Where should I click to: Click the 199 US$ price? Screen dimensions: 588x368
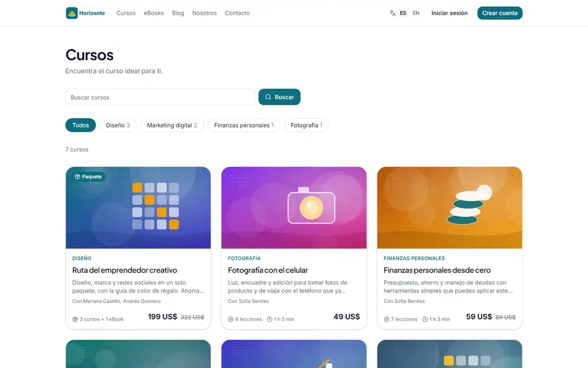click(x=163, y=317)
